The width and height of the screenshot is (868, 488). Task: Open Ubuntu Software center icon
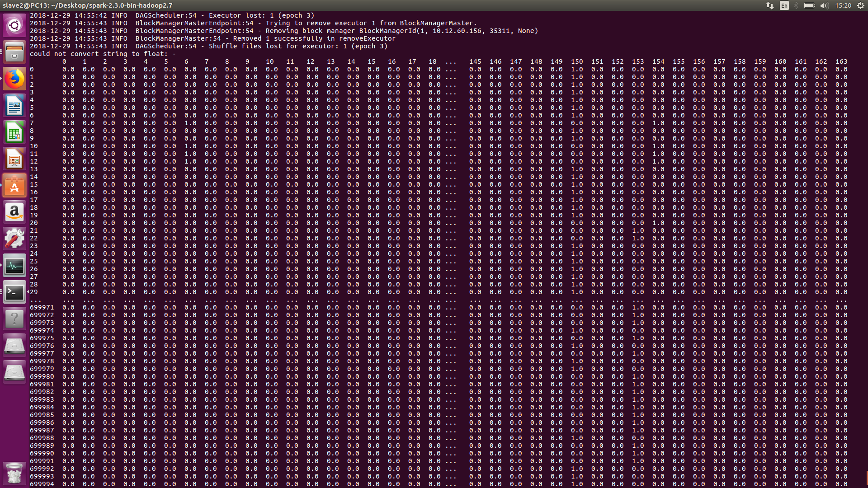tap(14, 186)
